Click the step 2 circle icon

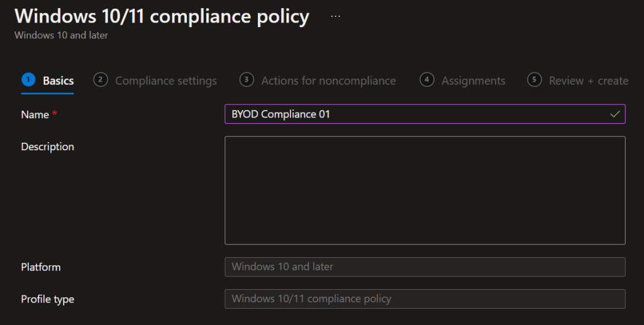coord(101,80)
